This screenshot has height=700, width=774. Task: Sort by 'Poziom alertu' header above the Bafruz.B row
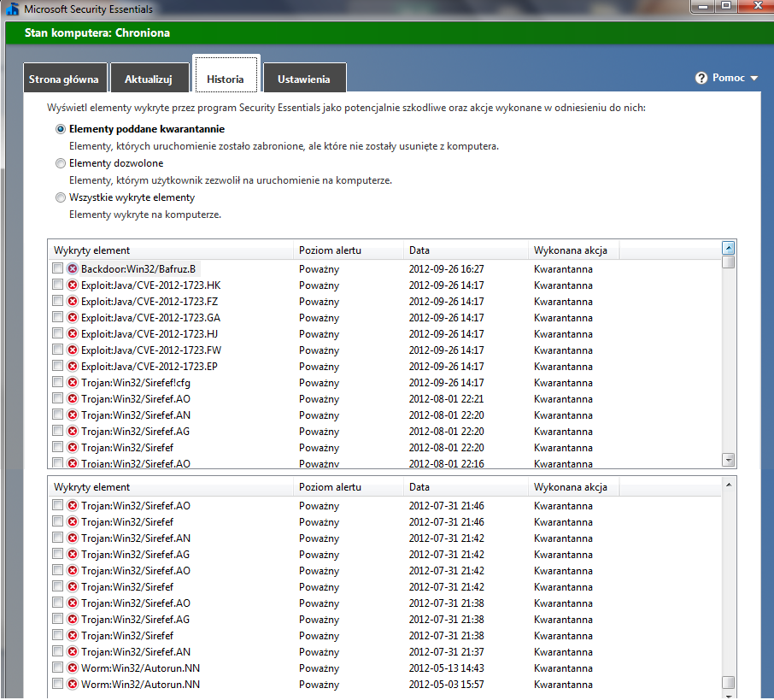[348, 250]
